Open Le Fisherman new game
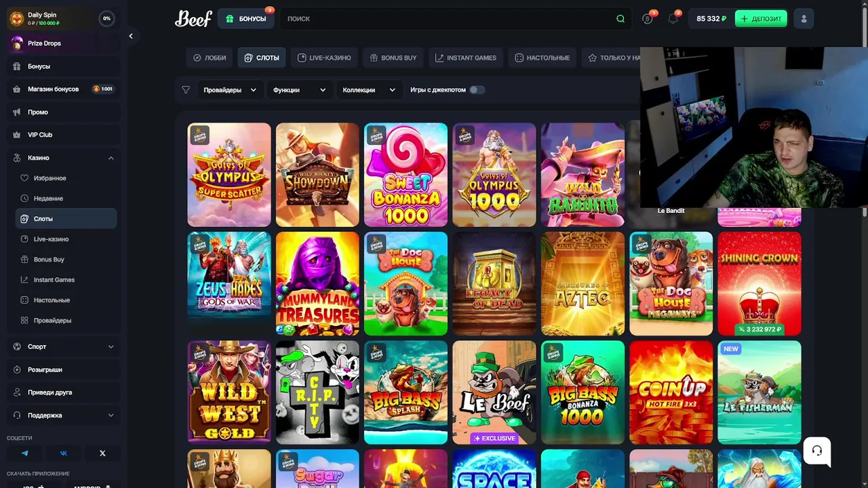 pyautogui.click(x=759, y=392)
